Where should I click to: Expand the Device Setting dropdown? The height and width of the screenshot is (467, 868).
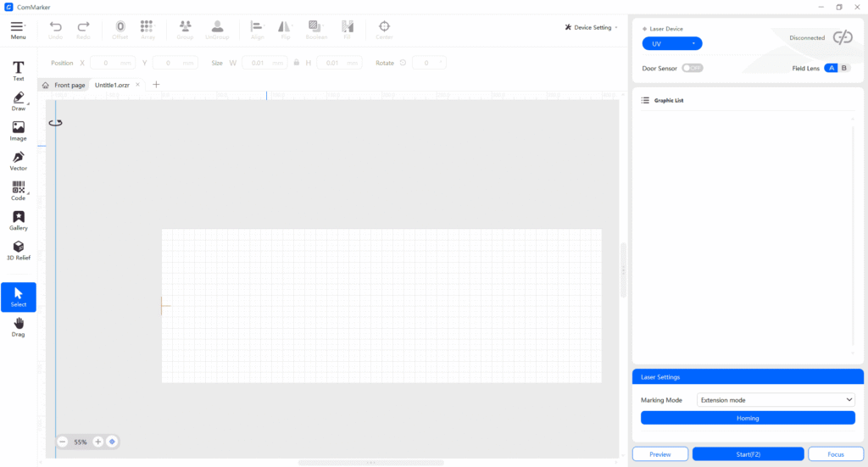pyautogui.click(x=591, y=27)
